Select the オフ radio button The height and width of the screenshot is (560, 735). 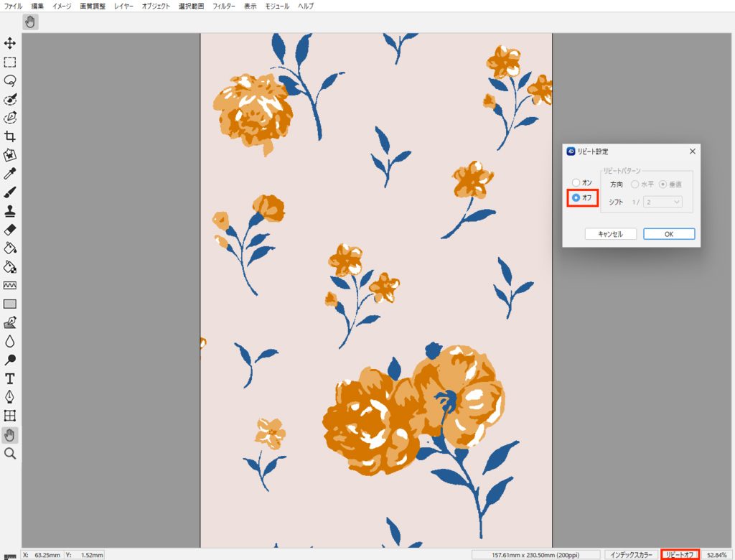click(576, 198)
